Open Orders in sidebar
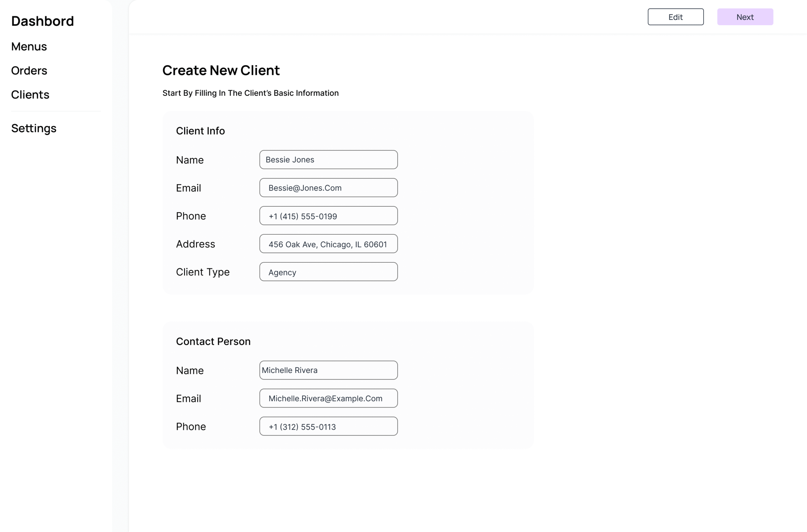Viewport: 807px width, 532px height. click(29, 71)
